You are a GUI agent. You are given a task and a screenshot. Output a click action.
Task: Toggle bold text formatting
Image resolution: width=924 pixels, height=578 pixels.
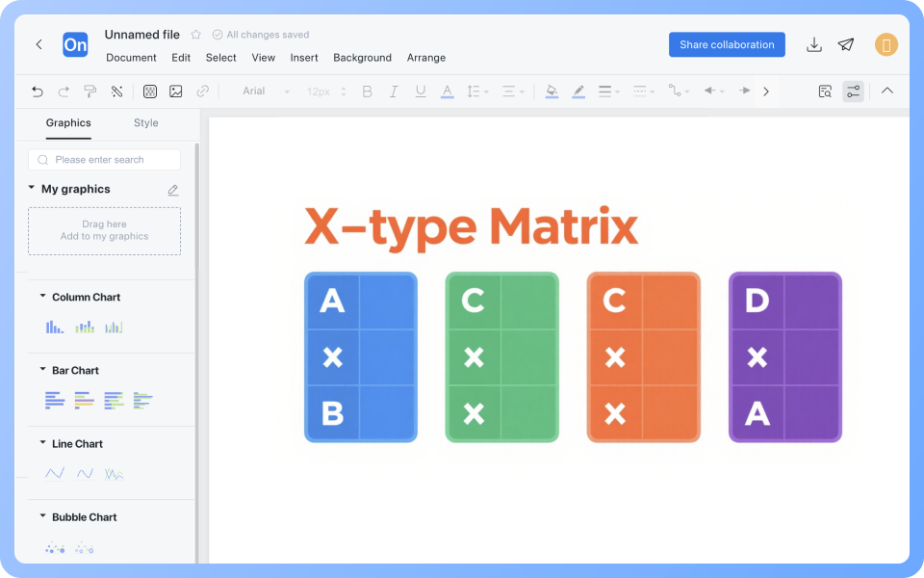[x=366, y=91]
